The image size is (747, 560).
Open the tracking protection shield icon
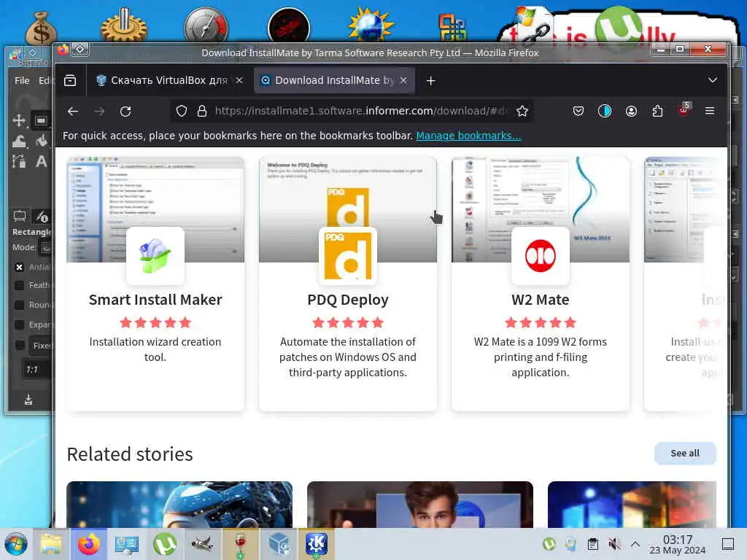(x=182, y=112)
